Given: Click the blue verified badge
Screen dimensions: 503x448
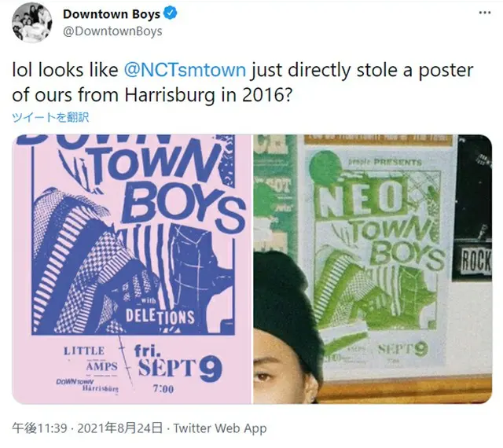Looking at the screenshot, I should coord(170,14).
